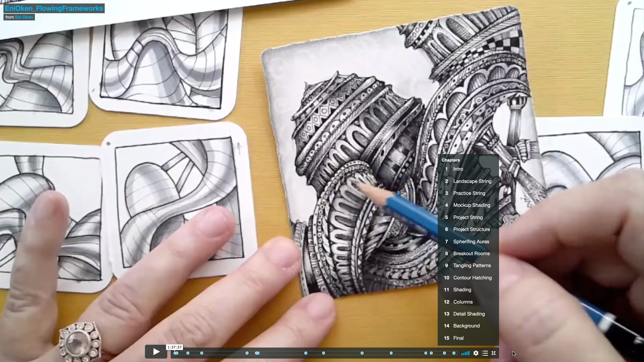Viewport: 644px width, 362px height.
Task: Play the video with the play button
Action: pos(156,352)
